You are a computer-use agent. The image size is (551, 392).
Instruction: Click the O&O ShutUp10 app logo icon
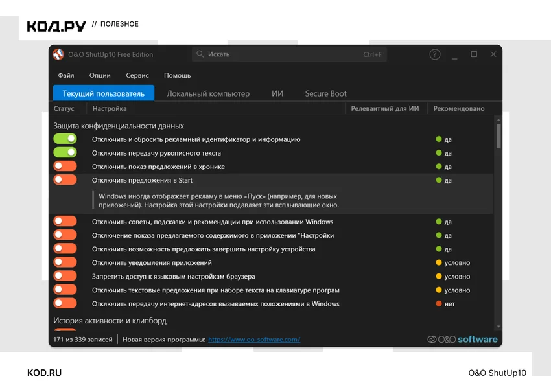pos(58,54)
